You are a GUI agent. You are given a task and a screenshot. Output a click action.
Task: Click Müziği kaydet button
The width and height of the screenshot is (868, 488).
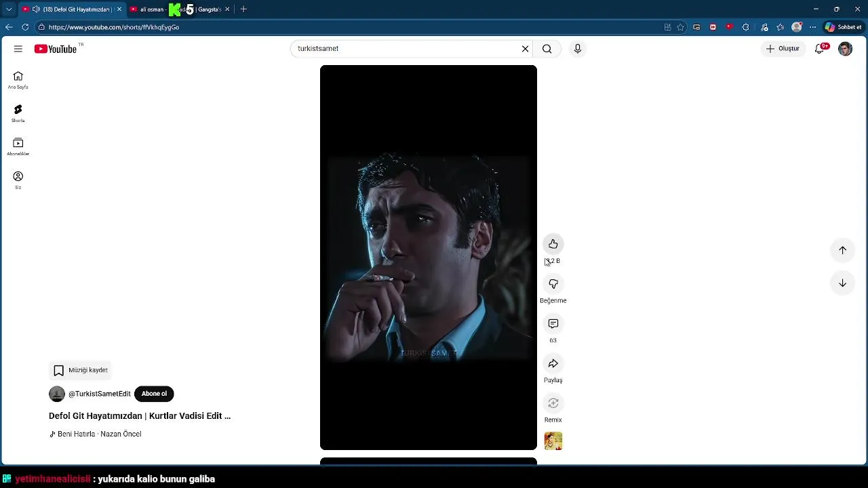coord(80,370)
